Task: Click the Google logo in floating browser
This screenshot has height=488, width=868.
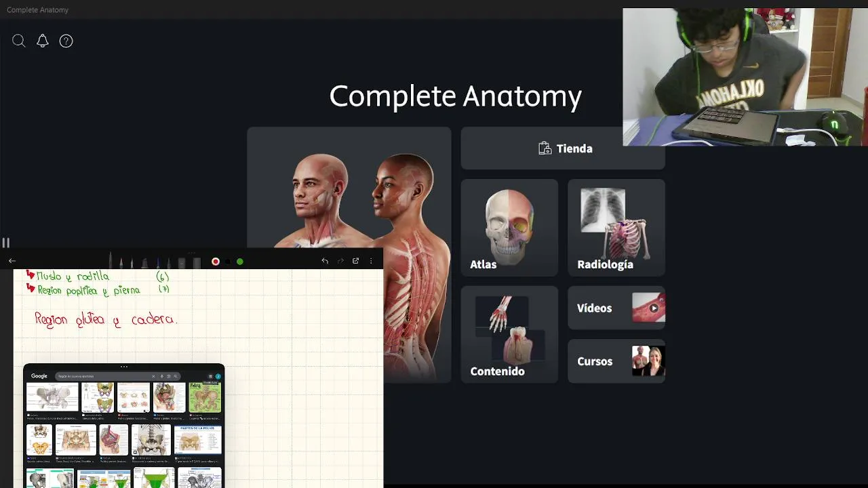Action: click(x=39, y=376)
